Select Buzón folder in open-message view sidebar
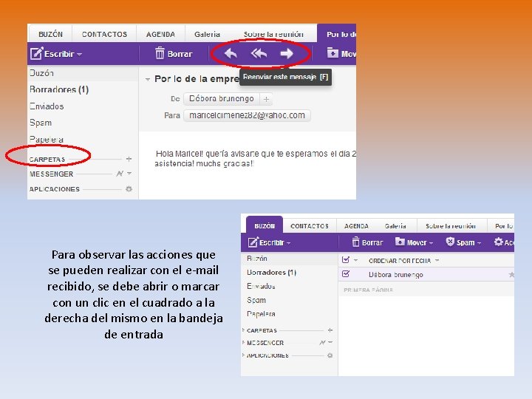The image size is (532, 399). coord(41,73)
